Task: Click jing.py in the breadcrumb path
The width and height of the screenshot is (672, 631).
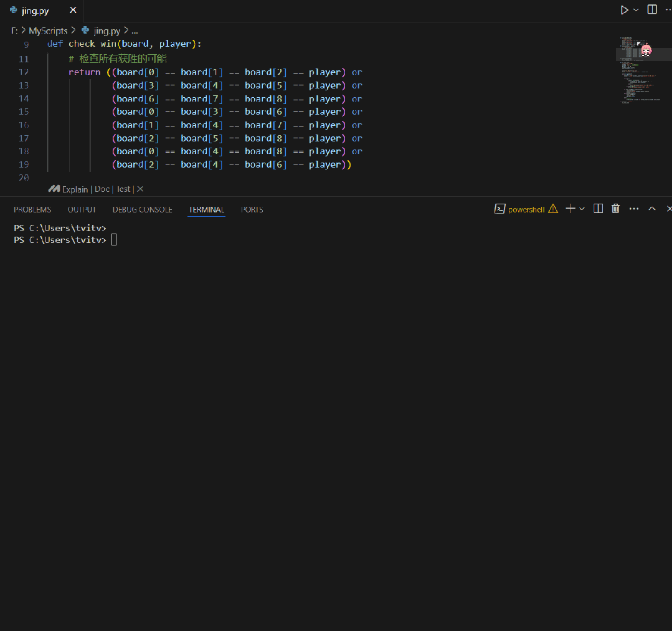Action: (106, 31)
